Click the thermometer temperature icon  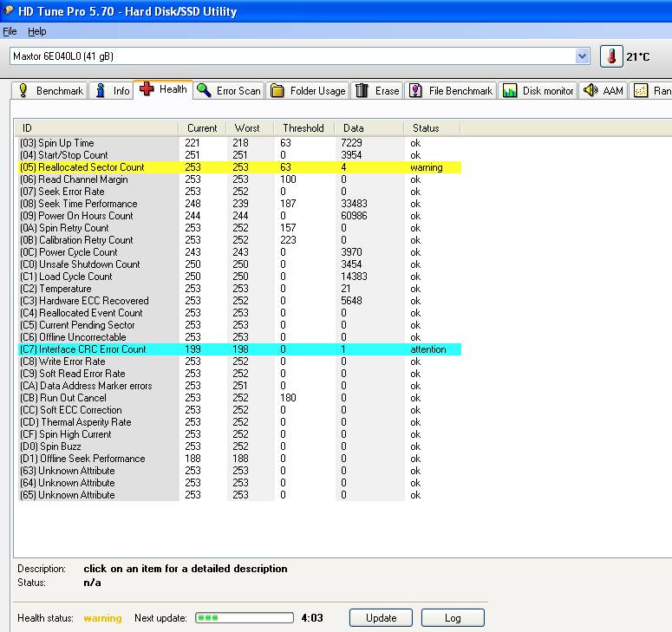point(611,56)
